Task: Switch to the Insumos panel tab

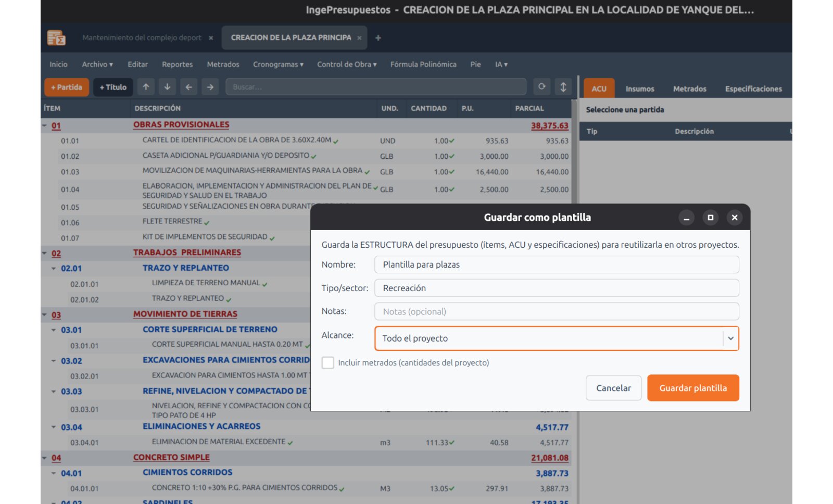Action: coord(640,89)
